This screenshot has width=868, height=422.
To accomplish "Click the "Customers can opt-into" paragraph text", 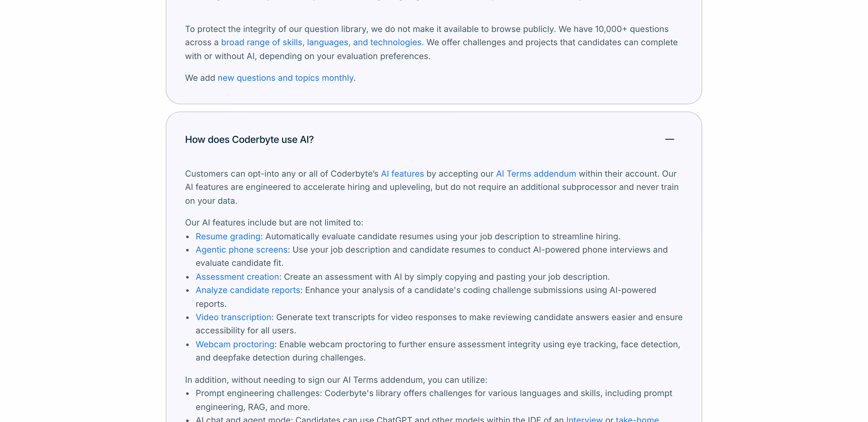I will [432, 187].
